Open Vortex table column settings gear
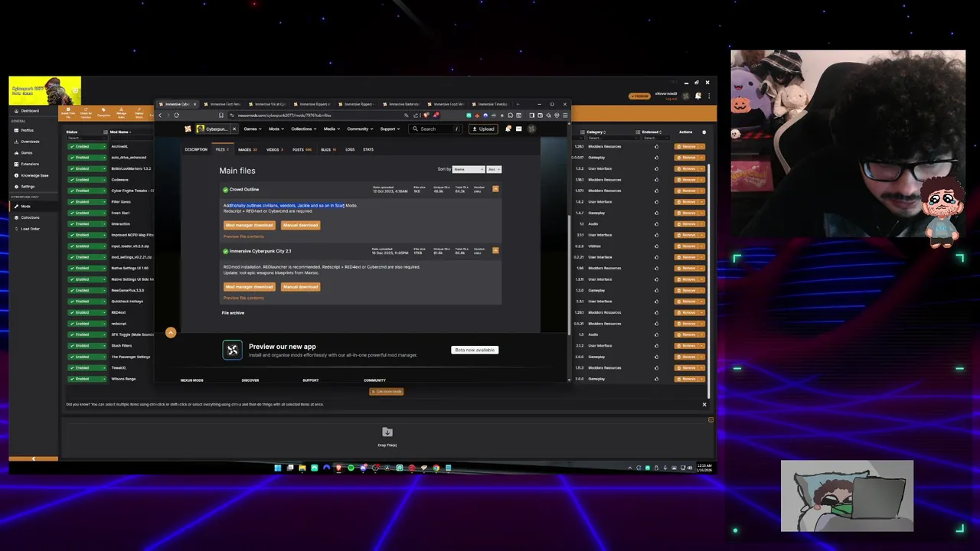This screenshot has width=980, height=551. pos(704,132)
